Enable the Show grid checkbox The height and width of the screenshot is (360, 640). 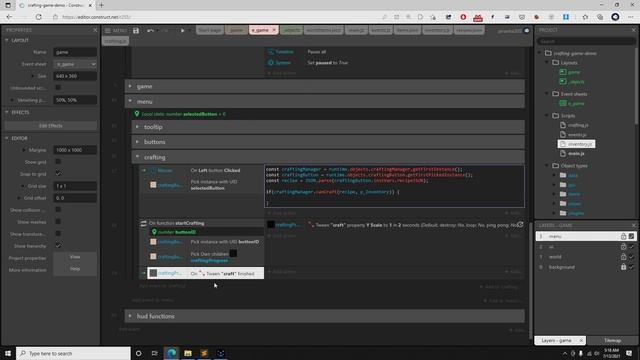[58, 162]
